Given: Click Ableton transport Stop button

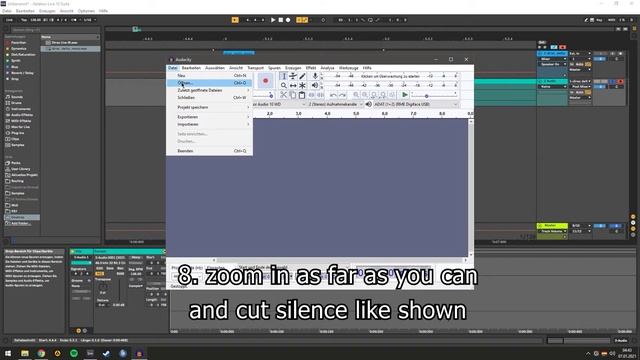Looking at the screenshot, I should [281, 20].
